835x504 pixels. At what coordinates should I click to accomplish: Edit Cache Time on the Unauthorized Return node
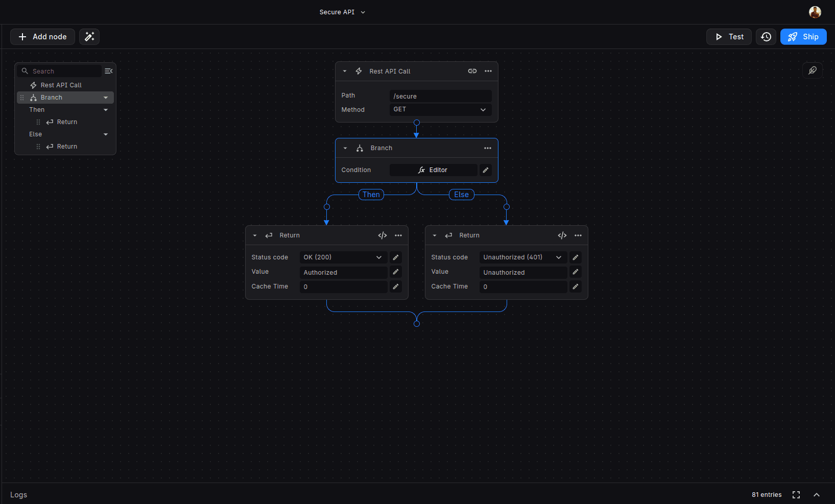coord(575,286)
